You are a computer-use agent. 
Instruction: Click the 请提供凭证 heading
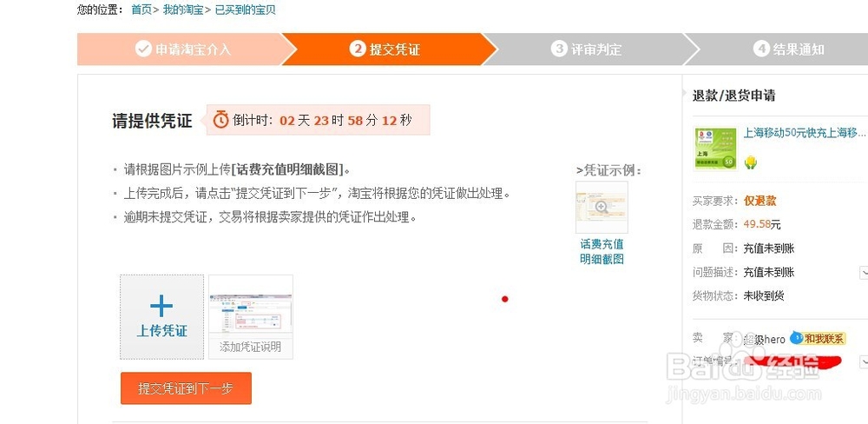[152, 121]
